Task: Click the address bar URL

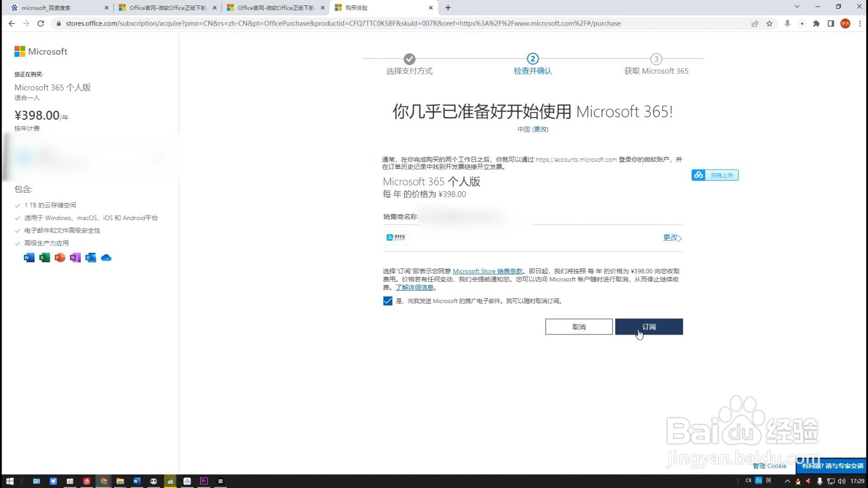Action: (x=343, y=23)
